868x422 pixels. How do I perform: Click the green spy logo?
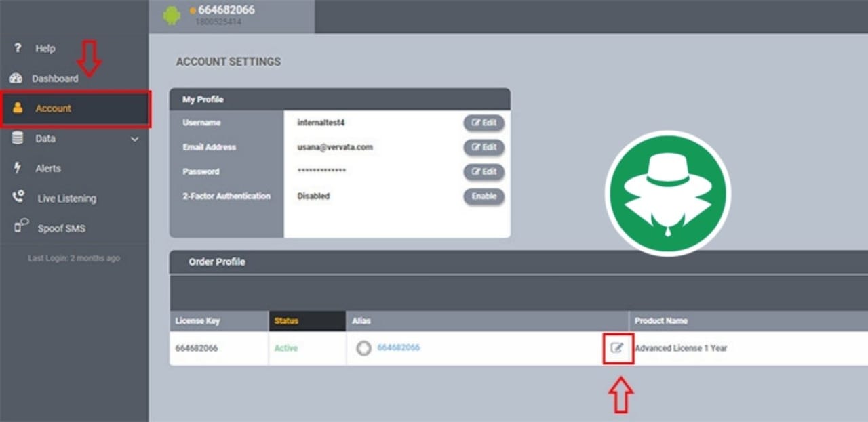tap(667, 194)
